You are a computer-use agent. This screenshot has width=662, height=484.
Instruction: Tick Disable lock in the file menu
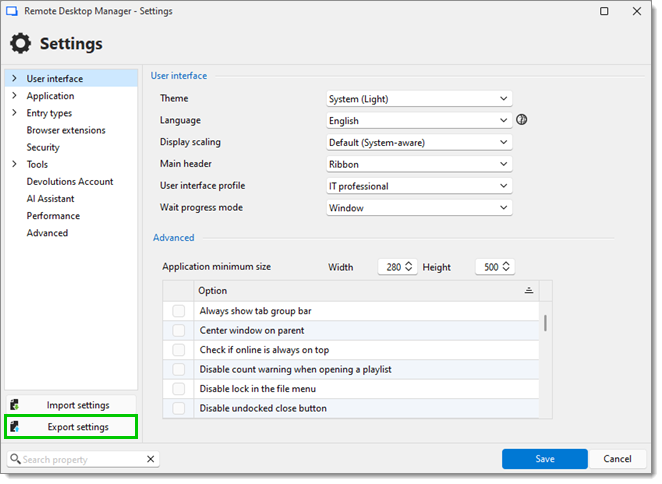179,391
